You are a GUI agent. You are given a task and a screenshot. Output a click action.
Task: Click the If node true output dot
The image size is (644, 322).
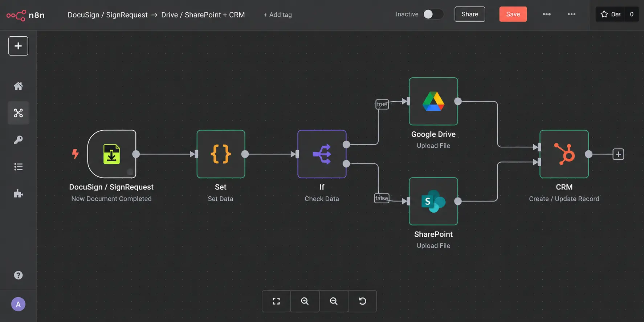tap(346, 144)
